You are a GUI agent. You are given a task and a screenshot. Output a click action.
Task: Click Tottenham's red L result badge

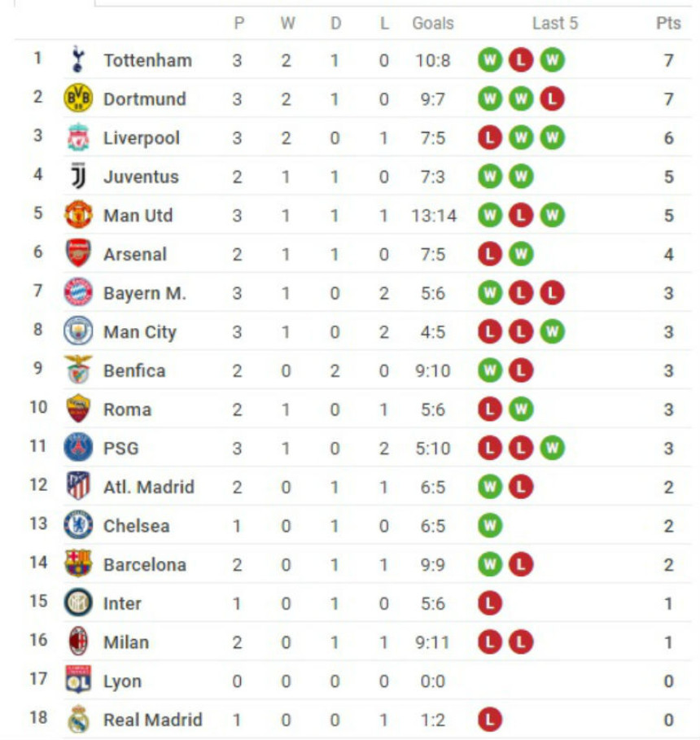pos(521,60)
